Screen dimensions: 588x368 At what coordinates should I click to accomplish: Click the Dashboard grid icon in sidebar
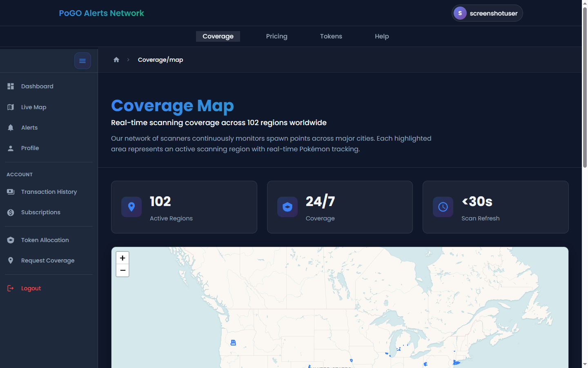[11, 86]
